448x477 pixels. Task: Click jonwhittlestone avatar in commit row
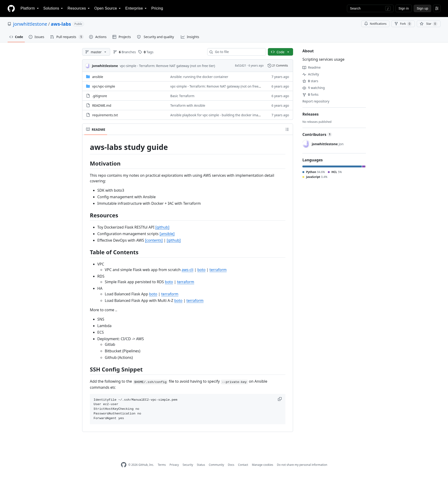pos(88,66)
